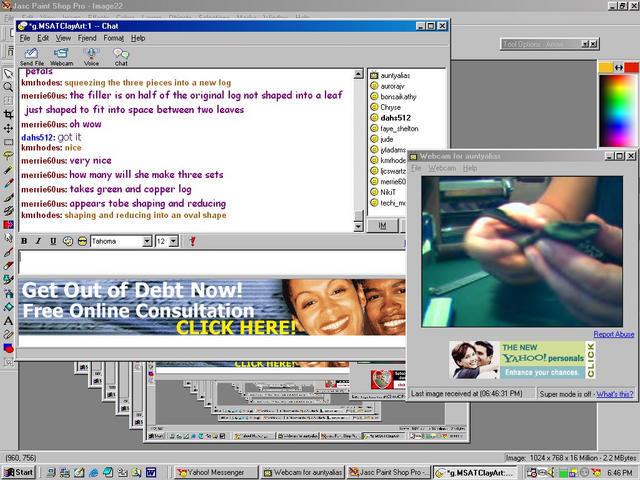Click the Webcam toolbar icon in chat
The width and height of the screenshot is (640, 480).
(x=61, y=57)
